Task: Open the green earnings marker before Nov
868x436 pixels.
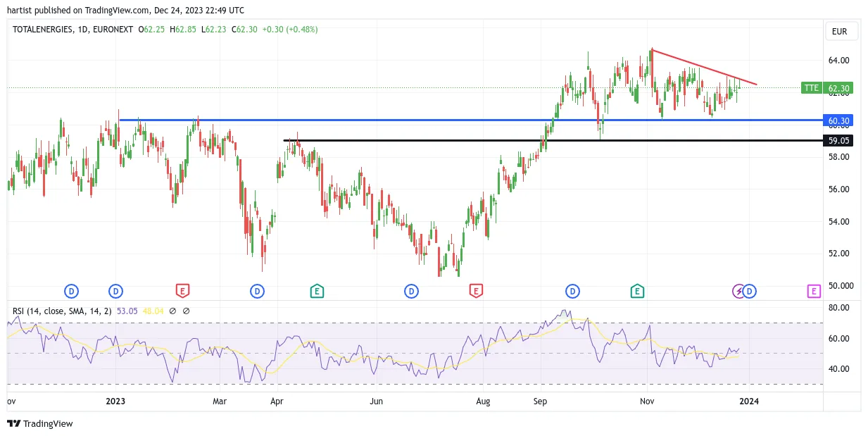Action: coord(637,291)
